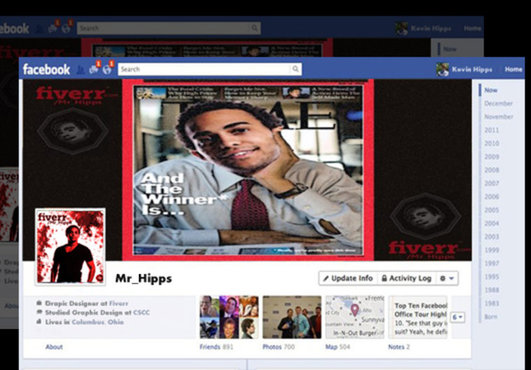The image size is (531, 370).
Task: Open Kevin Hipps profile link in front window
Action: (472, 69)
